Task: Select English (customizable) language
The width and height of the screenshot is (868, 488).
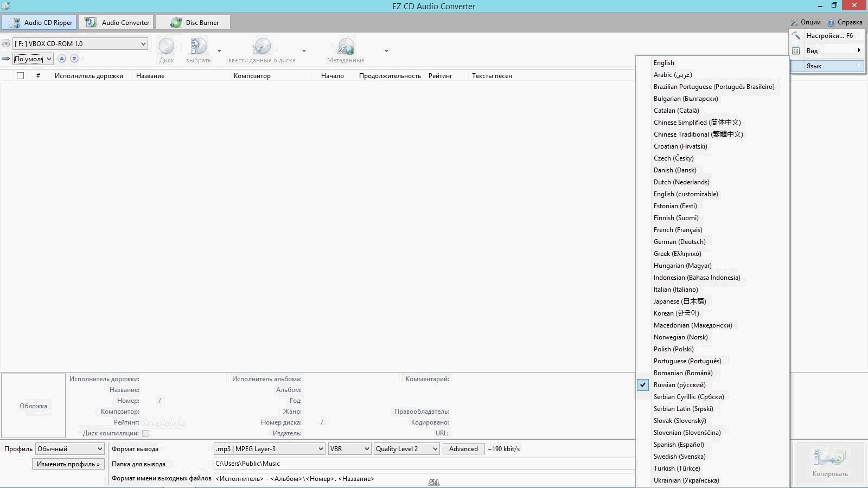Action: click(712, 194)
